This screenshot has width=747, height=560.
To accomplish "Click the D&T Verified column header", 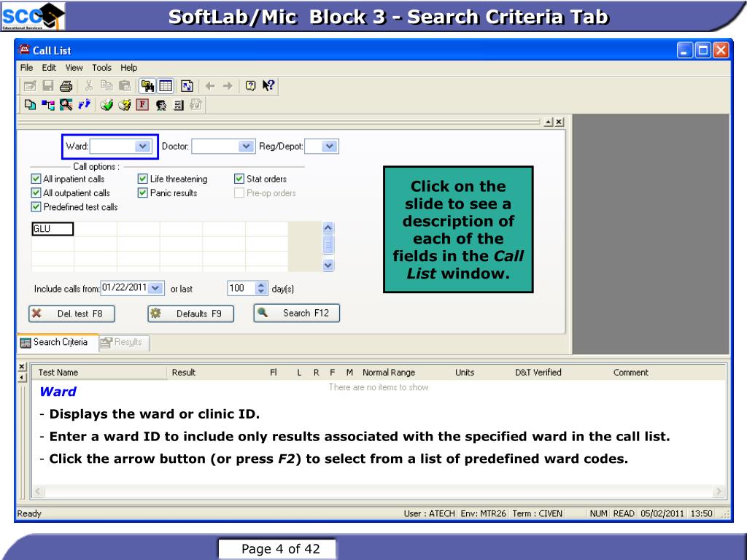I will 538,373.
